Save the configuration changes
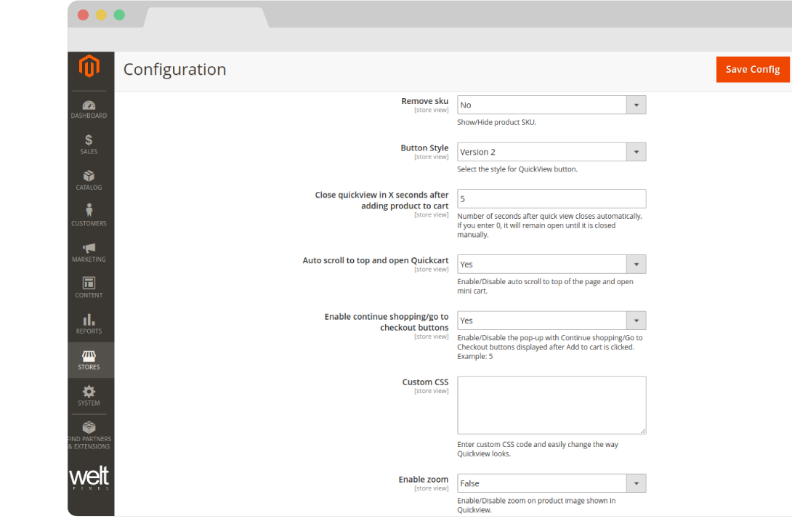 [x=752, y=70]
